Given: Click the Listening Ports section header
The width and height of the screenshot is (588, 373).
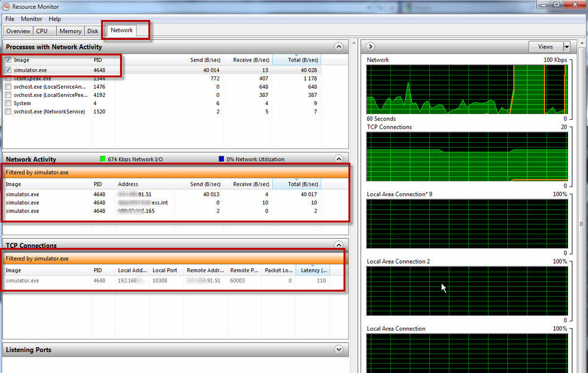Looking at the screenshot, I should [175, 350].
